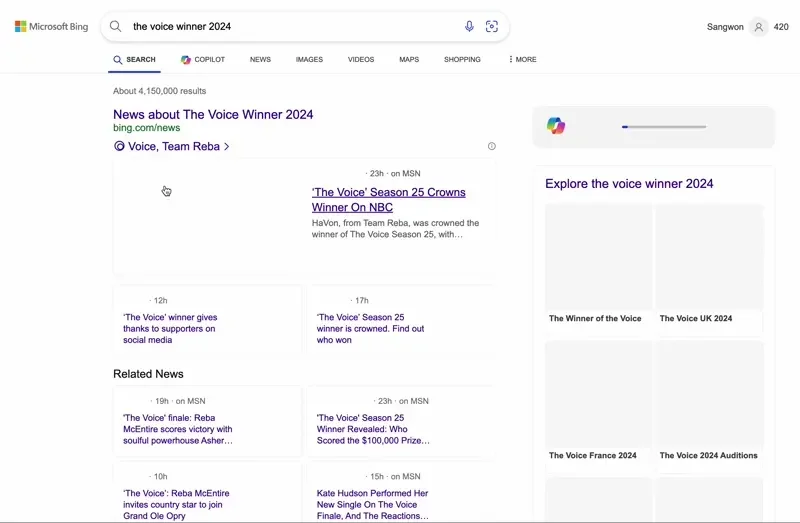Click the magnifier icon in search box
The width and height of the screenshot is (800, 523).
click(x=116, y=27)
